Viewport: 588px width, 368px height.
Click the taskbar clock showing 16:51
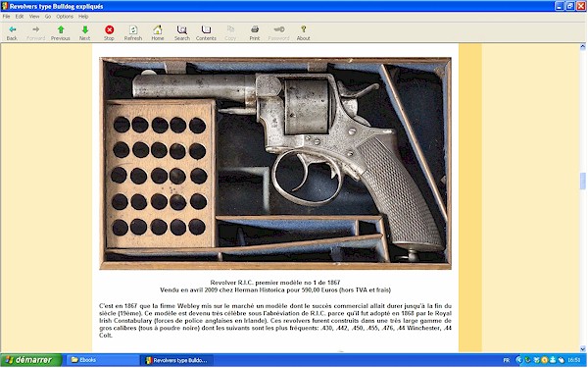tap(573, 360)
